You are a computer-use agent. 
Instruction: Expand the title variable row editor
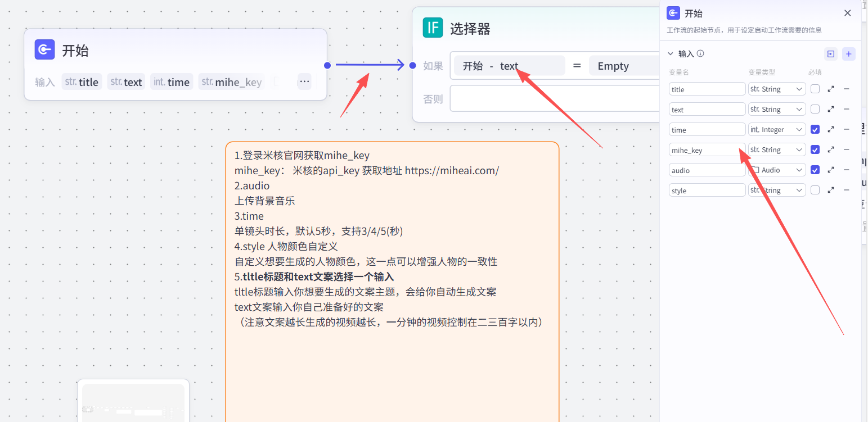(x=831, y=89)
